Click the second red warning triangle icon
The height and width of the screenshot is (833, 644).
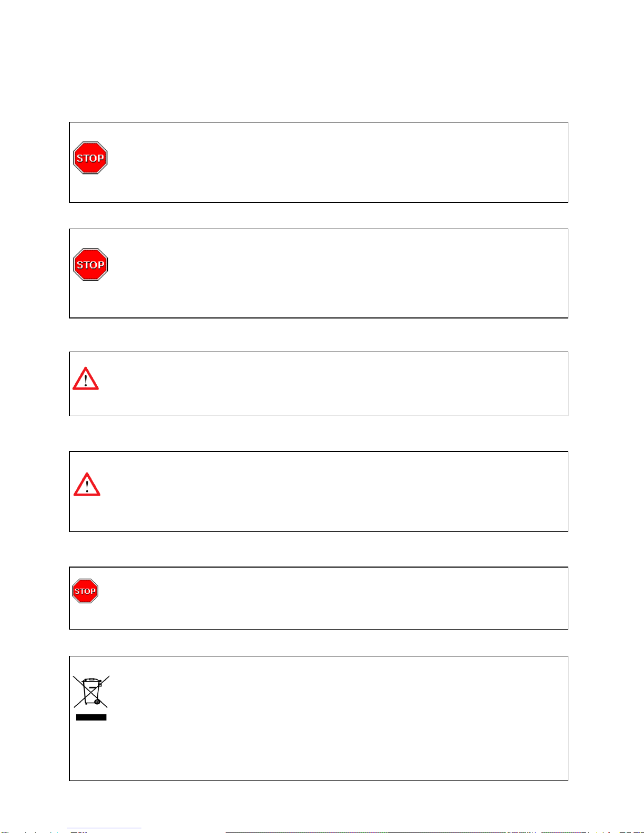tap(87, 485)
